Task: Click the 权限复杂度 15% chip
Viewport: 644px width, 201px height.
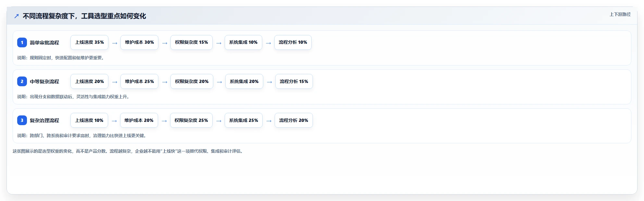Action: (192, 42)
